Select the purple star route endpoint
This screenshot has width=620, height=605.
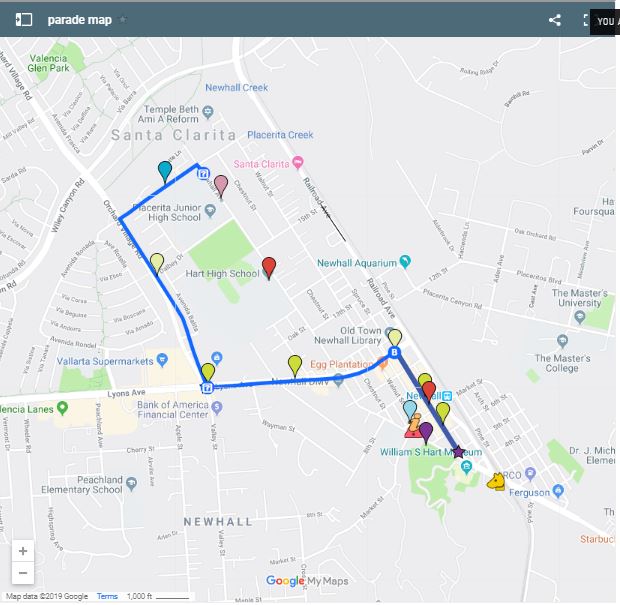tap(458, 451)
